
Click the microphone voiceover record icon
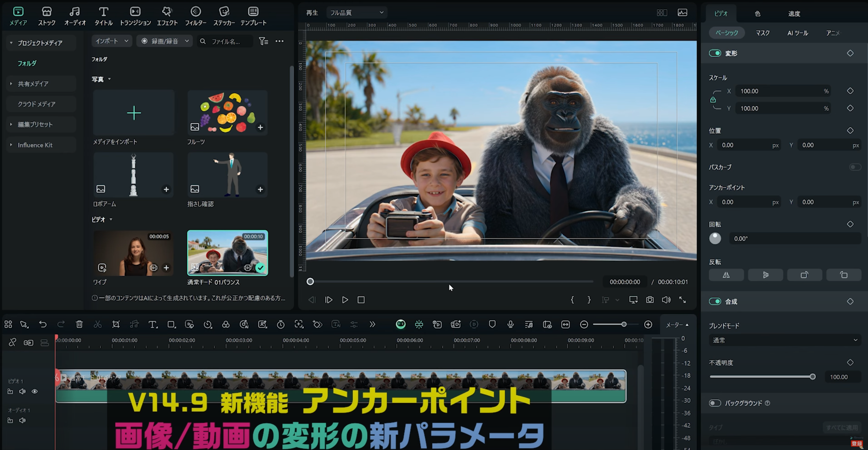point(510,324)
